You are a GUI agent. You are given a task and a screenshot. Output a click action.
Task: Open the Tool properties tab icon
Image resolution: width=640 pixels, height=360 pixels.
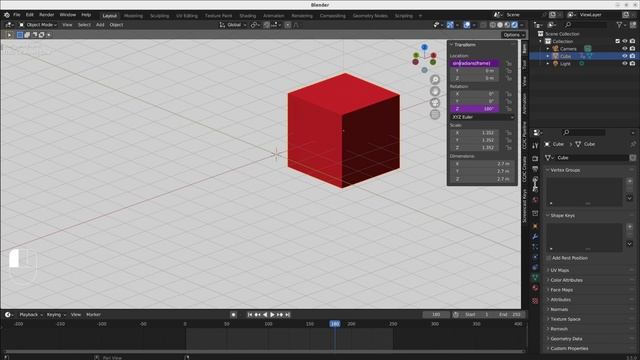coord(535,146)
